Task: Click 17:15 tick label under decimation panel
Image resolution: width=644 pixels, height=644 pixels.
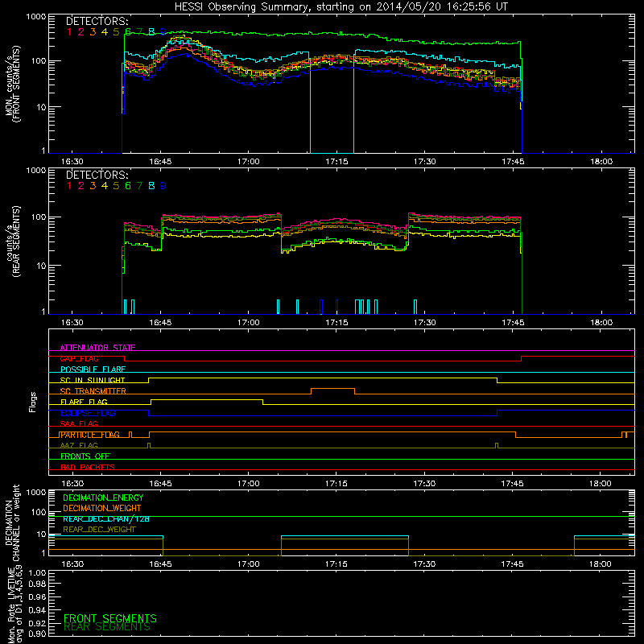Action: point(336,564)
